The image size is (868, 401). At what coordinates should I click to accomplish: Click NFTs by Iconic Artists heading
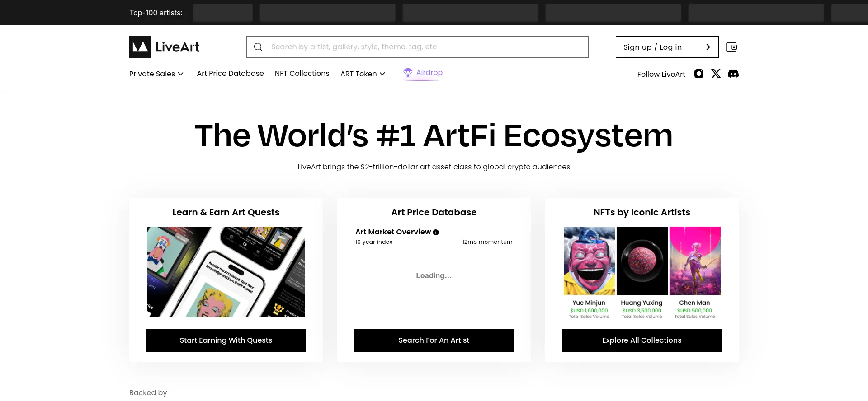pos(642,212)
